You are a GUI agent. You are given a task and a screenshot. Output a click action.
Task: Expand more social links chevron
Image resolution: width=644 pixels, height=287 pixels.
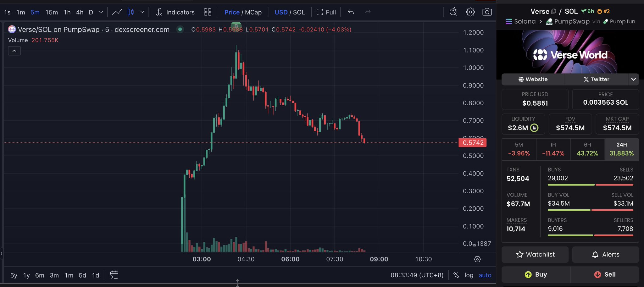point(634,80)
